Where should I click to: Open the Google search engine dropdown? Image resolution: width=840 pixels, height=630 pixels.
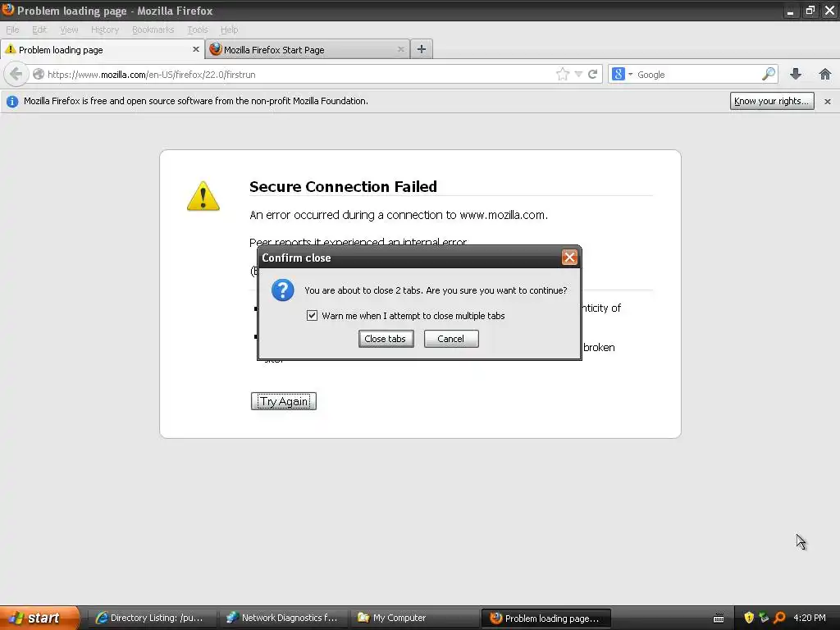click(x=622, y=75)
